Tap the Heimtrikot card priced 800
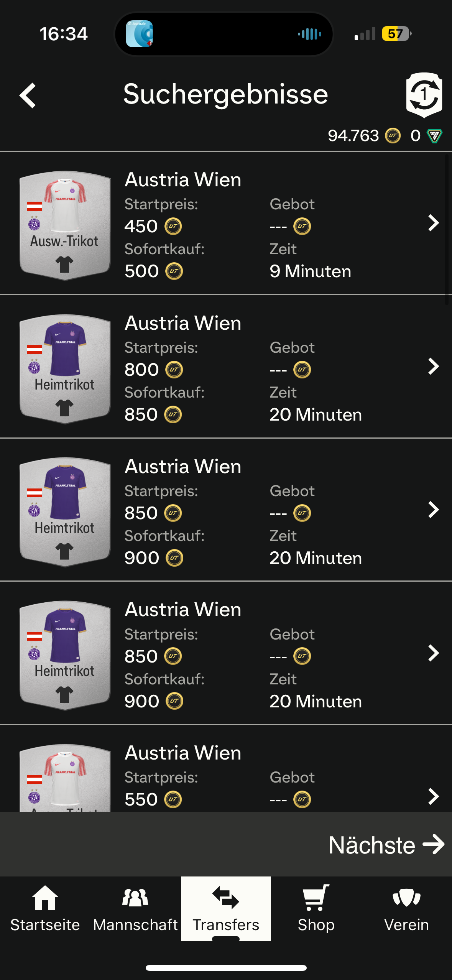452x980 pixels. pos(65,369)
